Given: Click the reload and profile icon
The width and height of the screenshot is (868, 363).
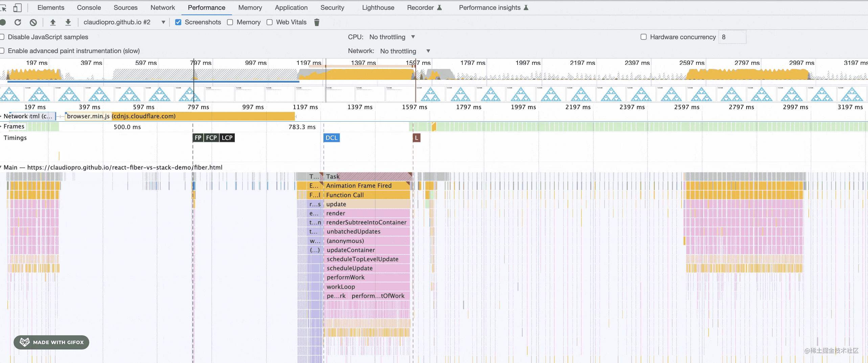Looking at the screenshot, I should (x=18, y=22).
